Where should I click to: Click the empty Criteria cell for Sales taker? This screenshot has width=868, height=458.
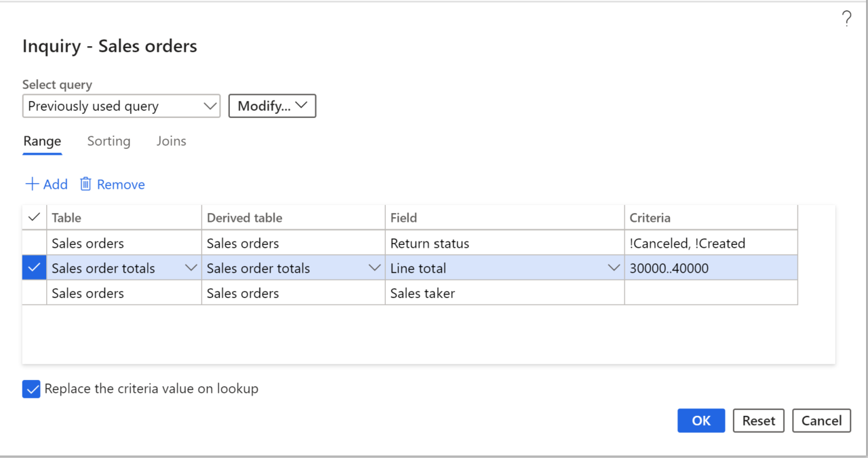pyautogui.click(x=711, y=292)
